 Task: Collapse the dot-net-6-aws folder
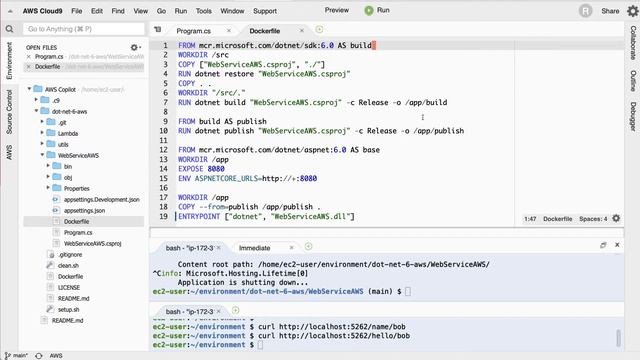(x=36, y=111)
